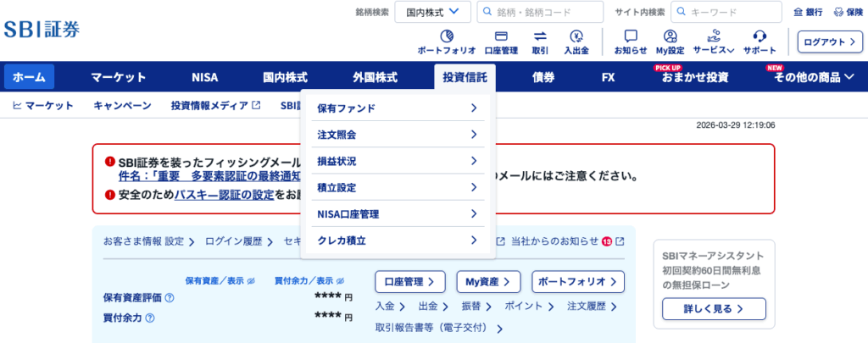Click the My設定 profile icon
Viewport: 868px width, 343px height.
point(670,36)
